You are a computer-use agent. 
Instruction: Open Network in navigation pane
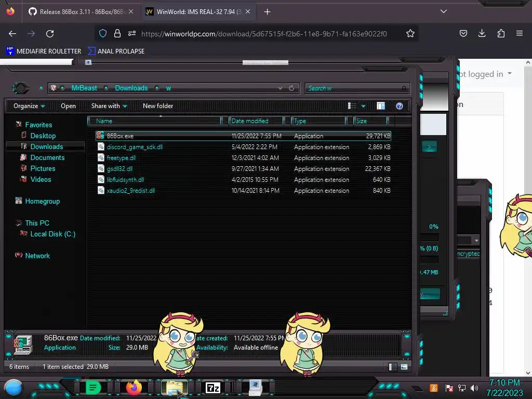(33, 256)
